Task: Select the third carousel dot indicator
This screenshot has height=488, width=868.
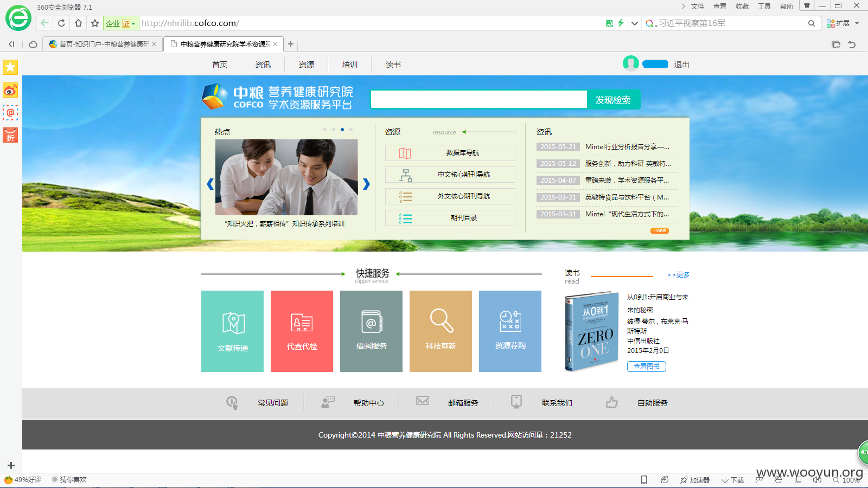Action: pos(342,130)
